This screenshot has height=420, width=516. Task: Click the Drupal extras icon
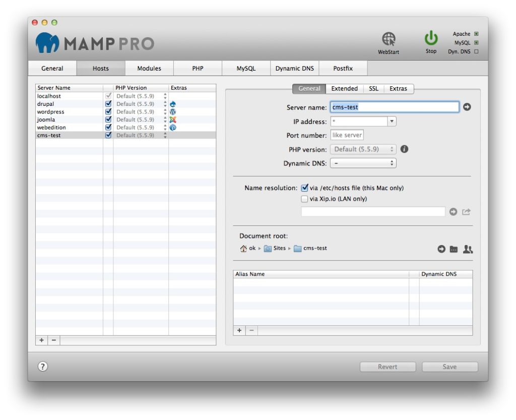coord(173,104)
